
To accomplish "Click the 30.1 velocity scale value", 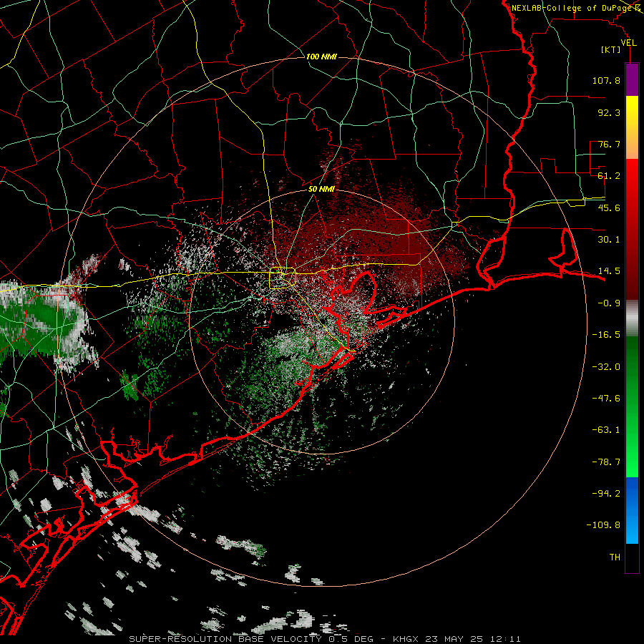I will point(609,240).
